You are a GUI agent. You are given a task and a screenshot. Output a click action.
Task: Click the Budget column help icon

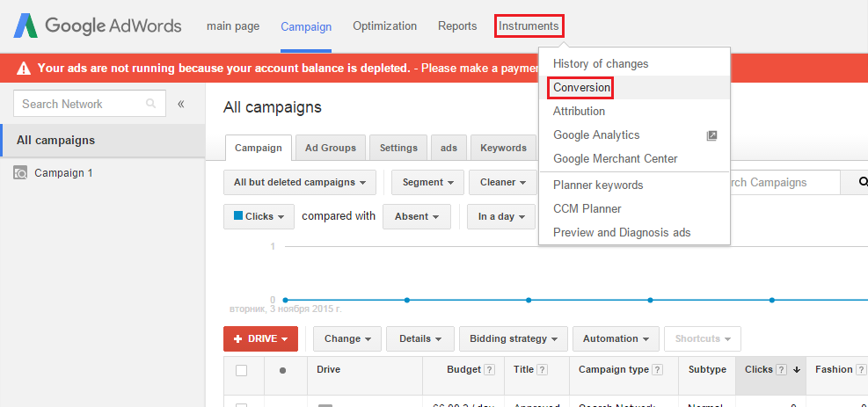[x=489, y=370]
